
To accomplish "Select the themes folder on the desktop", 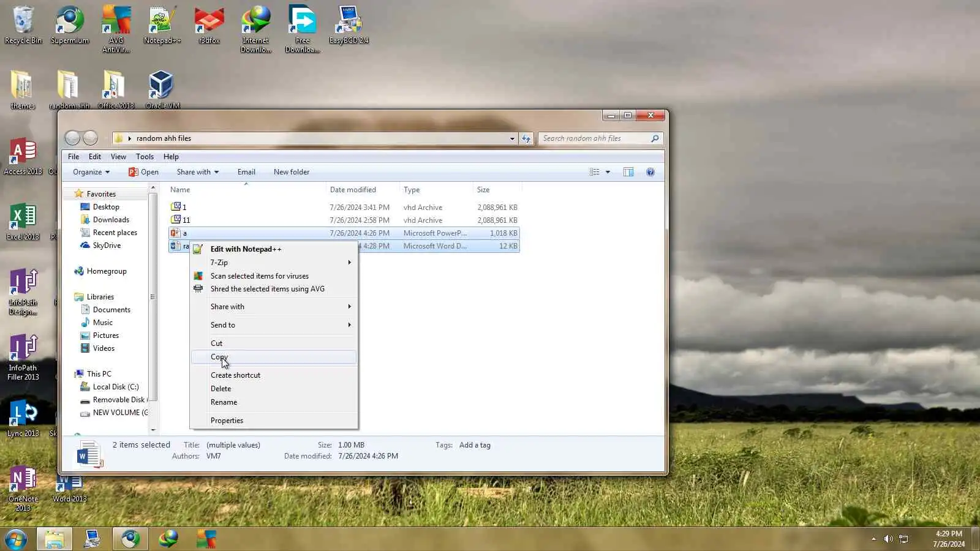I will 23,89.
